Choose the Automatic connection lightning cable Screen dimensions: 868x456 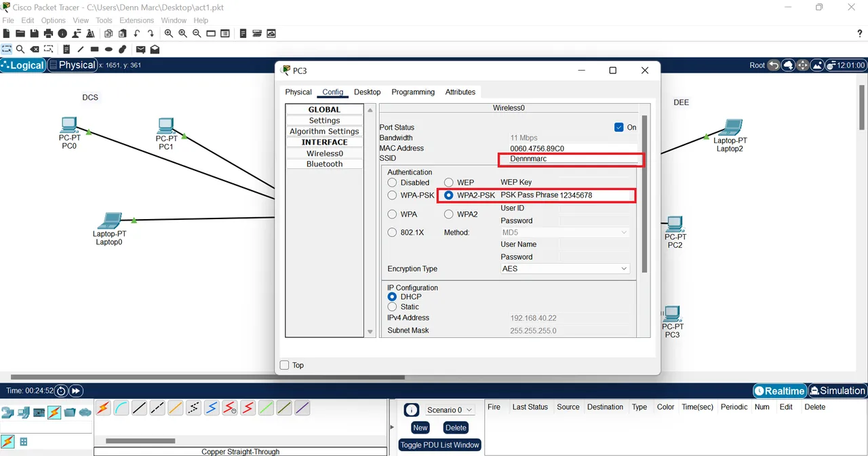click(103, 408)
